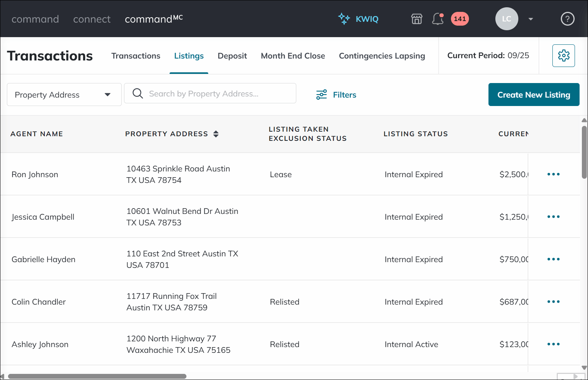
Task: Click the $750 price cell
Action: click(514, 259)
